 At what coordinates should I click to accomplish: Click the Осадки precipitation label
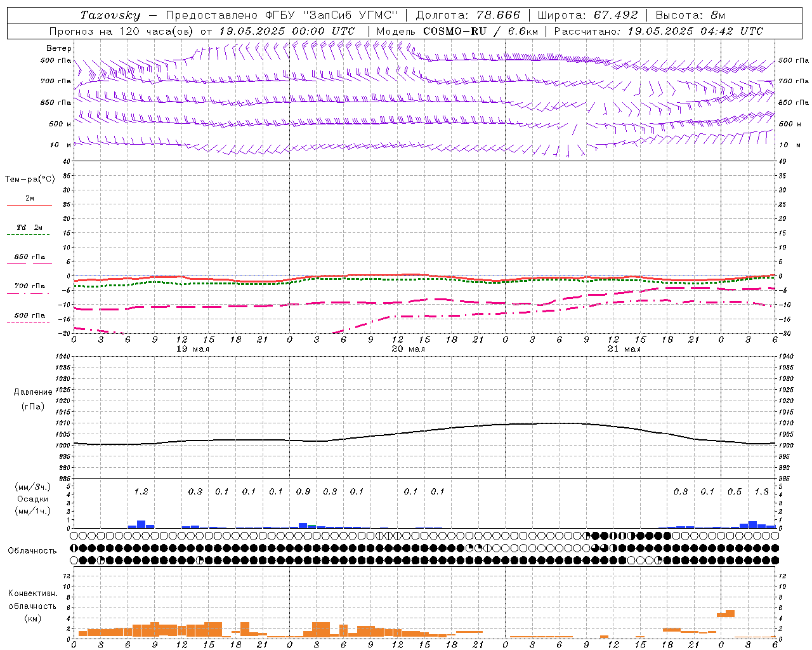click(x=32, y=499)
